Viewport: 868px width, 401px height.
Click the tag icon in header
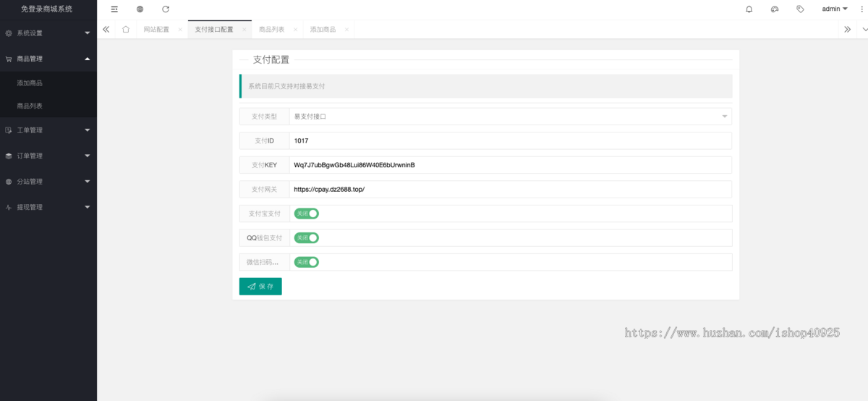[x=800, y=9]
